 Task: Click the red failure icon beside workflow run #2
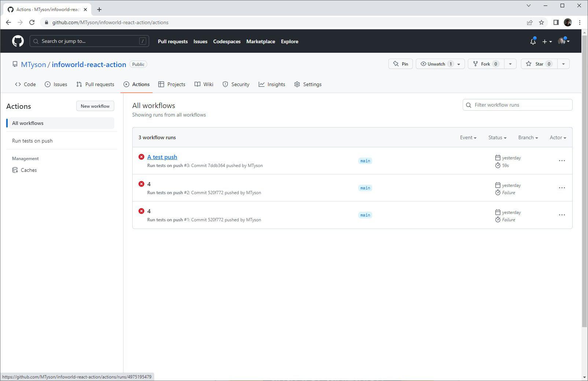[x=141, y=184]
